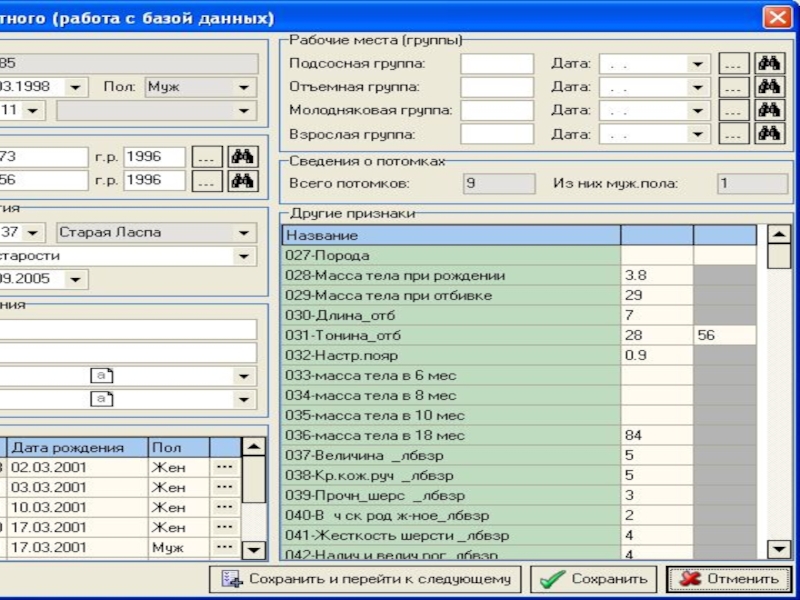Expand the Старая Ласпа dropdown
The image size is (800, 600).
pos(243,232)
